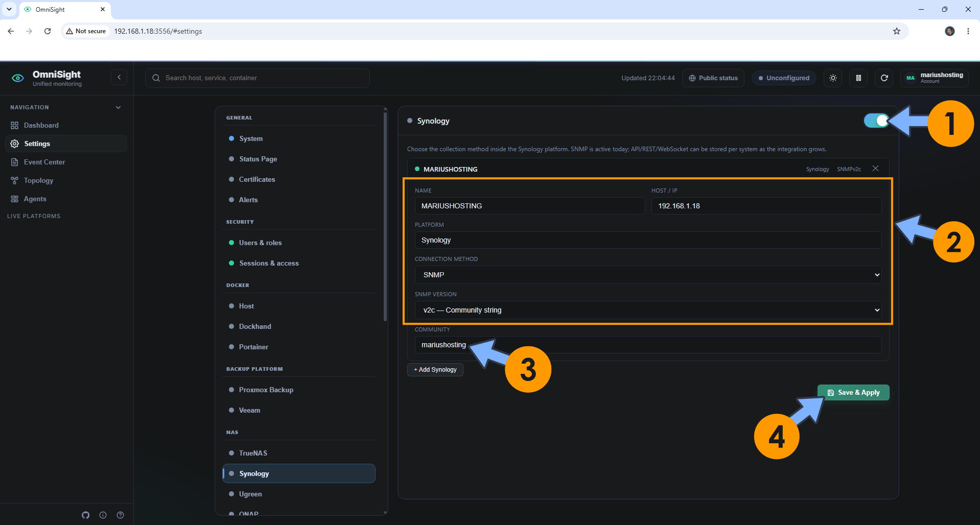Click the Unconfigured status badge
The height and width of the screenshot is (525, 980).
point(784,78)
